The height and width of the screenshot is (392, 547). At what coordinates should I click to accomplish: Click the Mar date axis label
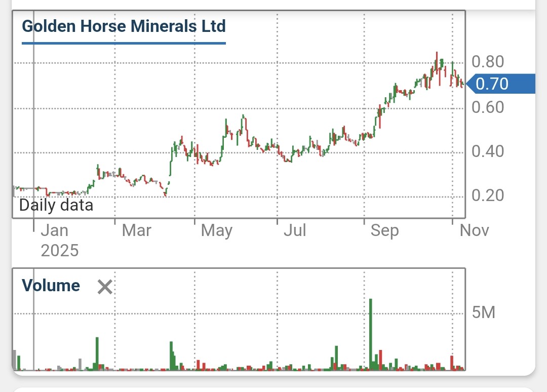pos(136,230)
